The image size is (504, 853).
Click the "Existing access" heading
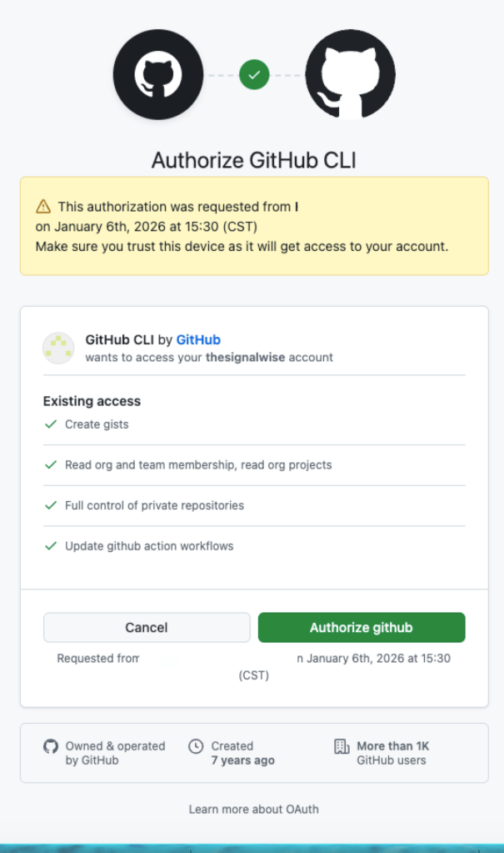pos(92,401)
